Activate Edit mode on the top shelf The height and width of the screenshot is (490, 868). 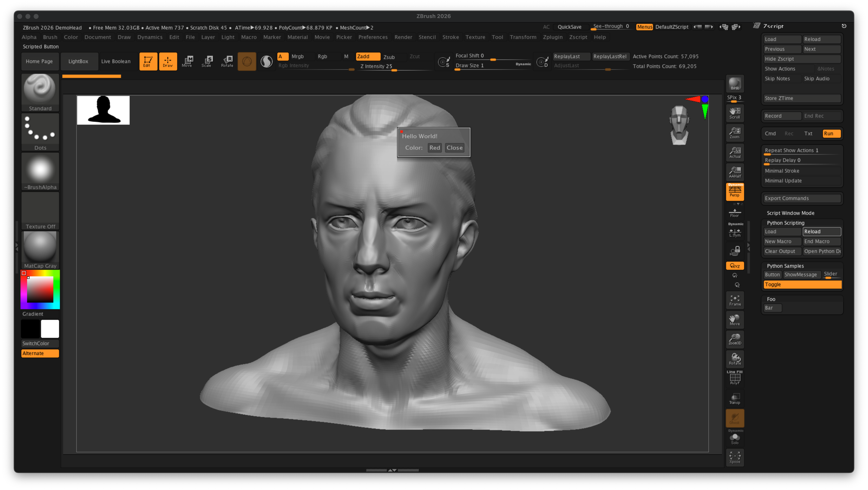[148, 61]
